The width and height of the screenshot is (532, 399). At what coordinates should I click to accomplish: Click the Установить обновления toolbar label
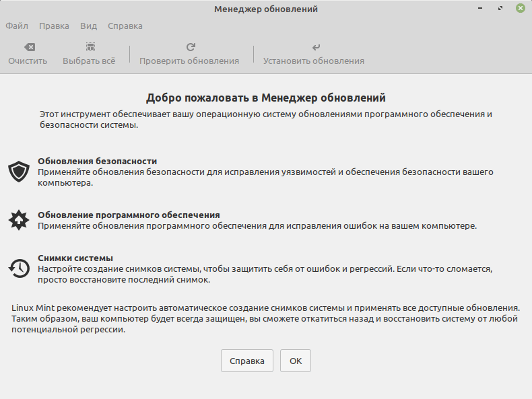tap(314, 61)
